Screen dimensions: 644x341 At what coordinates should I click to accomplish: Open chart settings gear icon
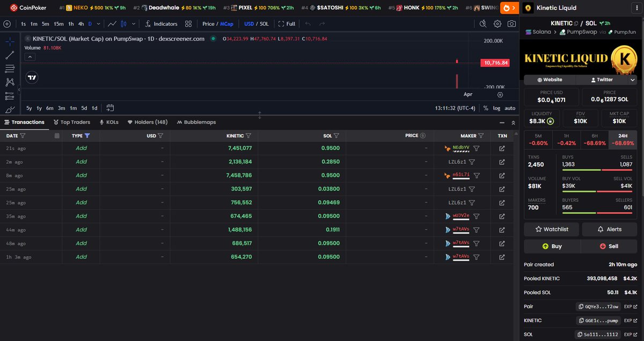(497, 24)
